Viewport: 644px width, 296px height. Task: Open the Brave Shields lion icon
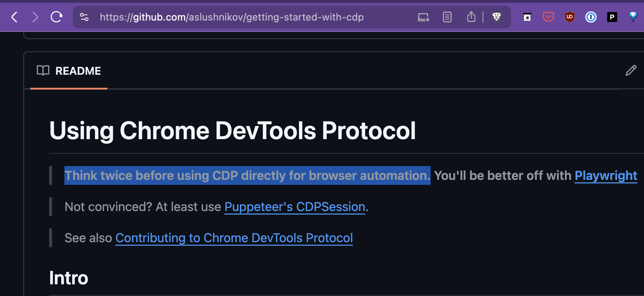pos(497,17)
